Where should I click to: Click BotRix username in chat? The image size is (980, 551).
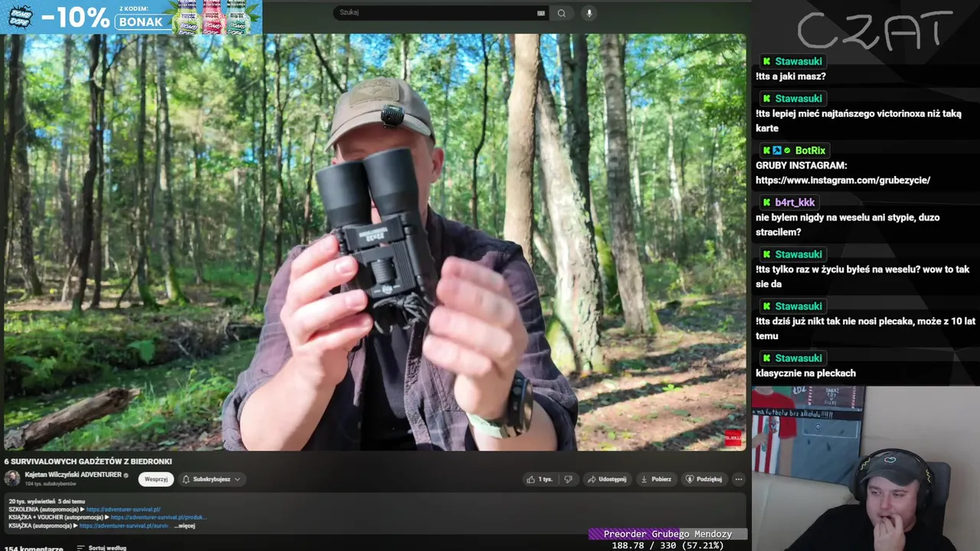pyautogui.click(x=810, y=151)
